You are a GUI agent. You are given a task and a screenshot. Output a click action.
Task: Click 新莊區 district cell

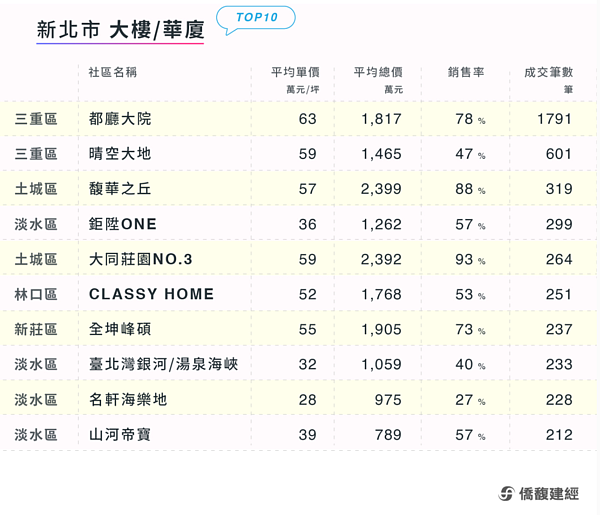(36, 329)
